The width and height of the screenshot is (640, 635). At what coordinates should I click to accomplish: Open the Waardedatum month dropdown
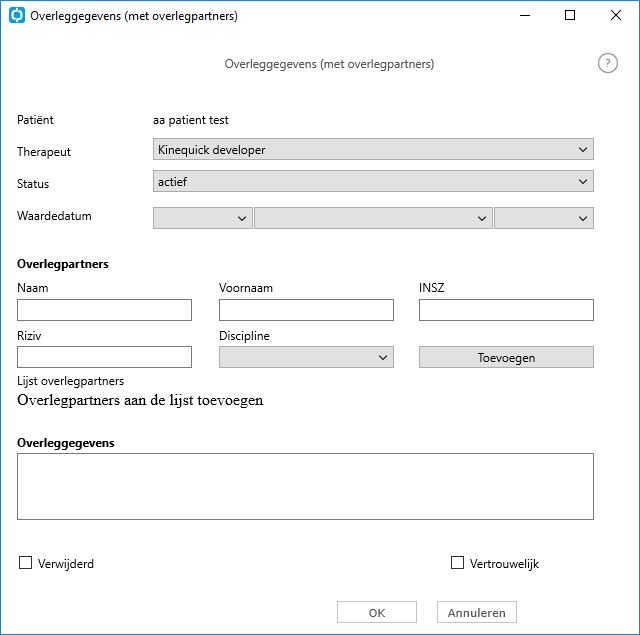pos(373,218)
